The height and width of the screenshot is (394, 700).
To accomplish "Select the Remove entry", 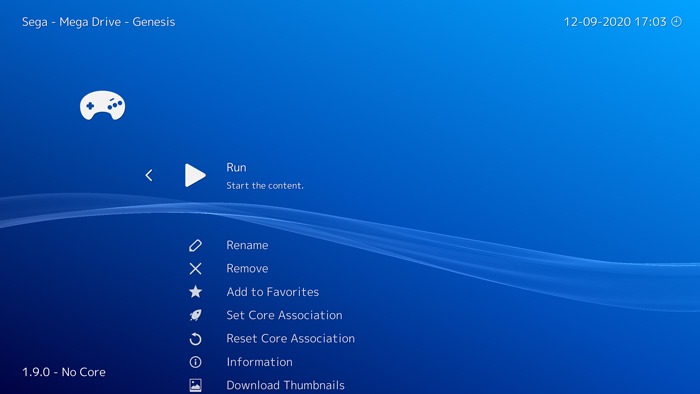I will [x=247, y=268].
